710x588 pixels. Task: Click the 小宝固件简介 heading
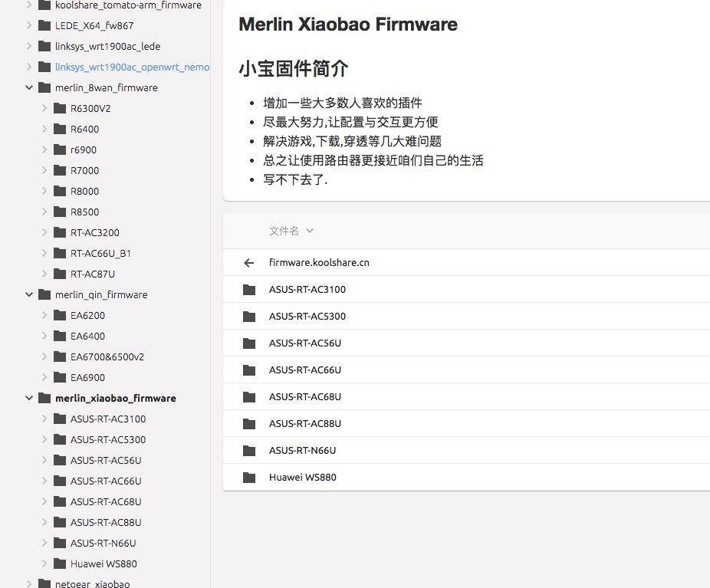pos(294,69)
